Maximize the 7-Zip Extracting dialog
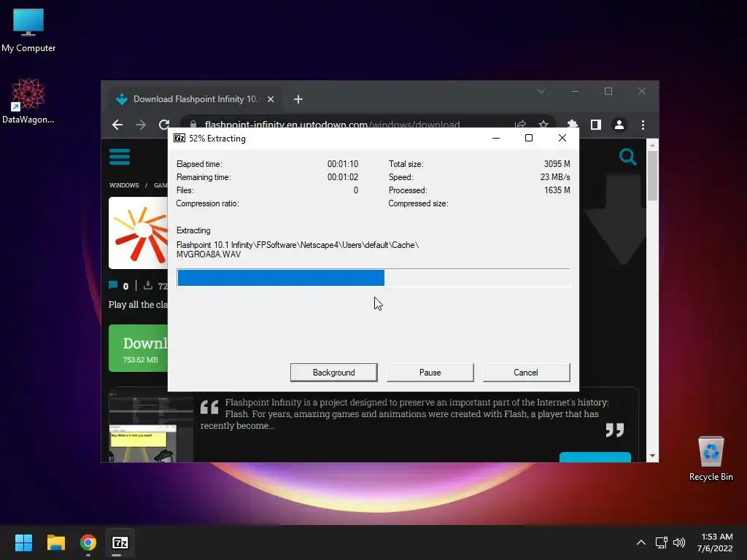Image resolution: width=747 pixels, height=560 pixels. coord(529,138)
